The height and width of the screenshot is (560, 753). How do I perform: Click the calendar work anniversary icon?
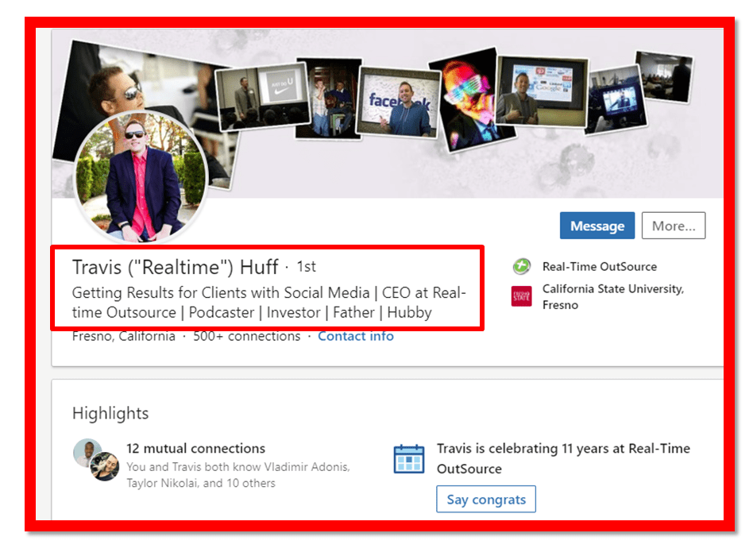point(409,458)
